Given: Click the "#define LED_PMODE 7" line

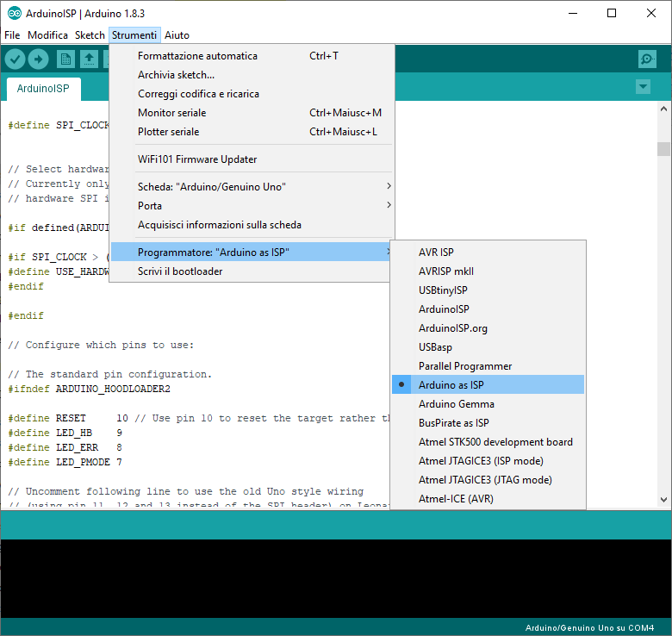Looking at the screenshot, I should tap(65, 462).
